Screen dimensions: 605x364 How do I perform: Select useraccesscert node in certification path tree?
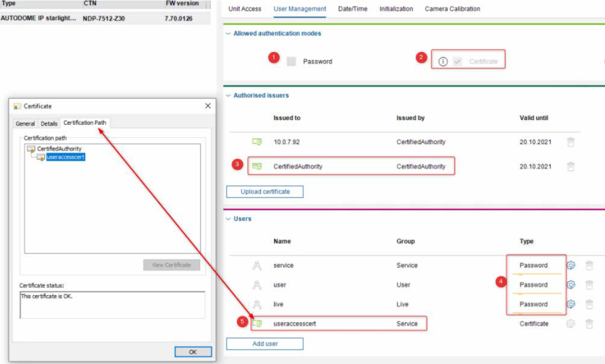(x=66, y=157)
